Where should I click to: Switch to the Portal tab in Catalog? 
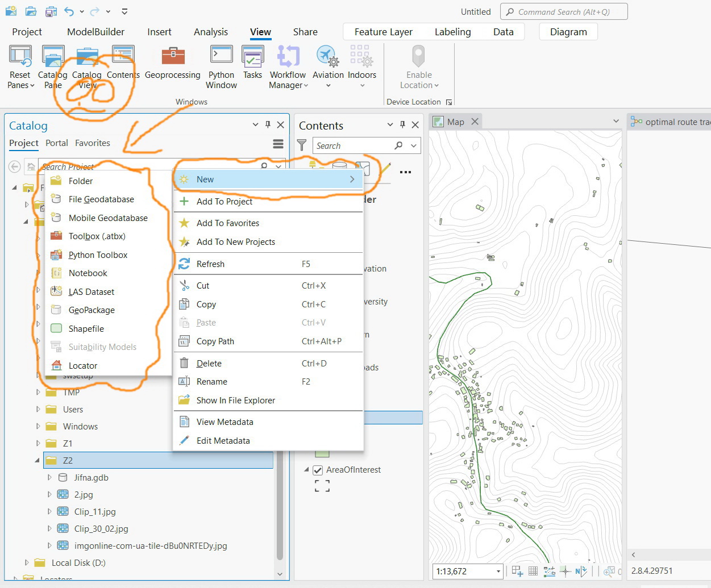tap(56, 143)
